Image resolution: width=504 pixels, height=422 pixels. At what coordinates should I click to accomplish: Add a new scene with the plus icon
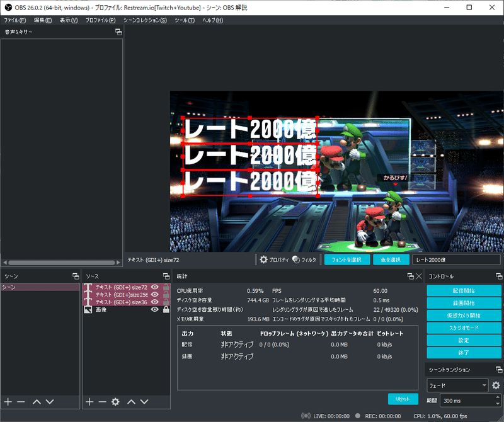click(x=8, y=402)
